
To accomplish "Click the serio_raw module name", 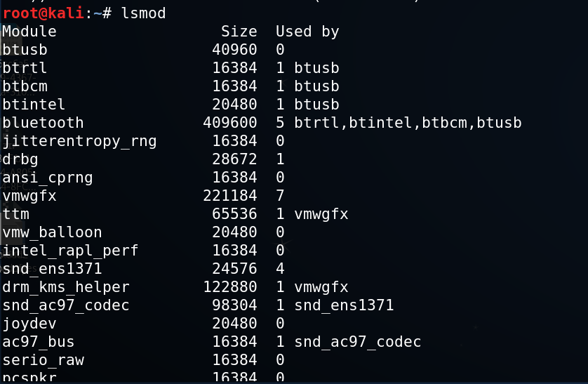I will click(x=43, y=360).
